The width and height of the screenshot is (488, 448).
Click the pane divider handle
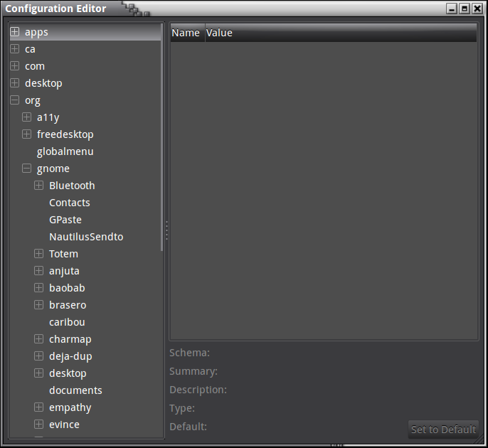(166, 231)
